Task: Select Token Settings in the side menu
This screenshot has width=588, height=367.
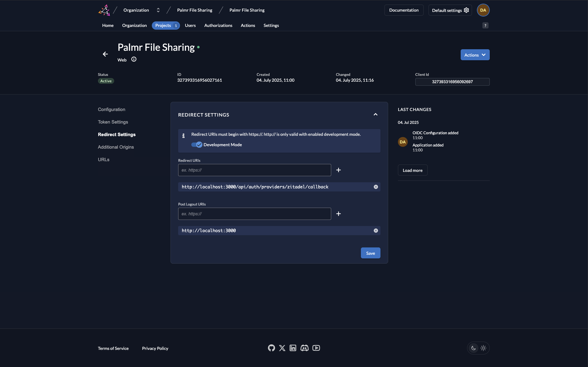Action: (113, 122)
